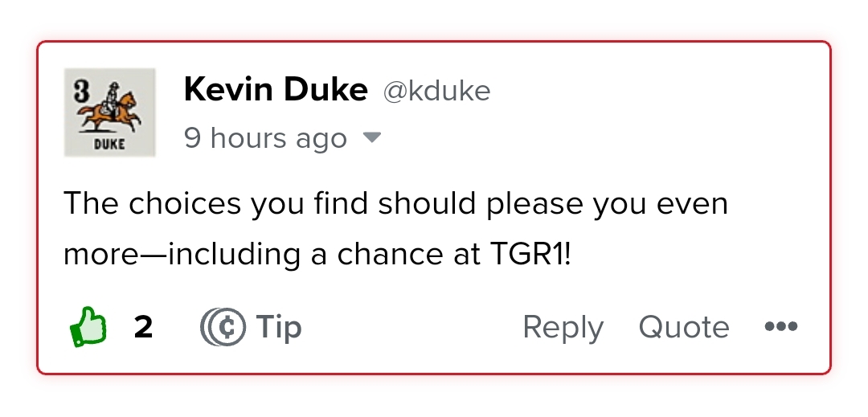The image size is (868, 417).
Task: Select the second line starting with more—including
Action: [x=317, y=255]
